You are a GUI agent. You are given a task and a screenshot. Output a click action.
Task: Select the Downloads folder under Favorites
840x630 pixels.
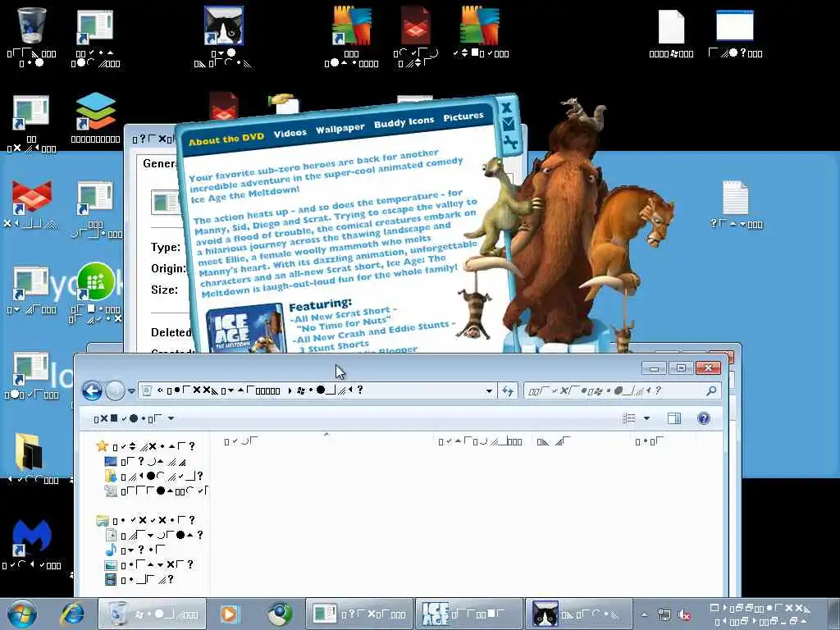pos(153,476)
